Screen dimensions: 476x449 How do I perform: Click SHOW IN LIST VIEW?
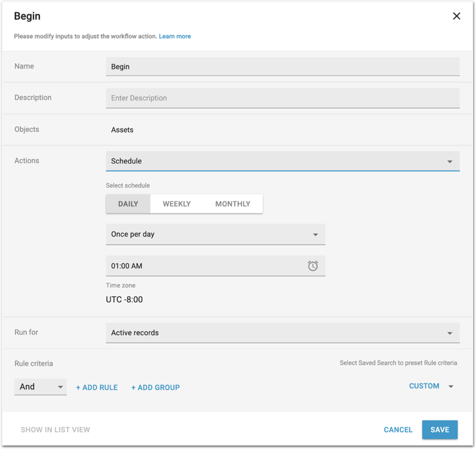point(55,429)
